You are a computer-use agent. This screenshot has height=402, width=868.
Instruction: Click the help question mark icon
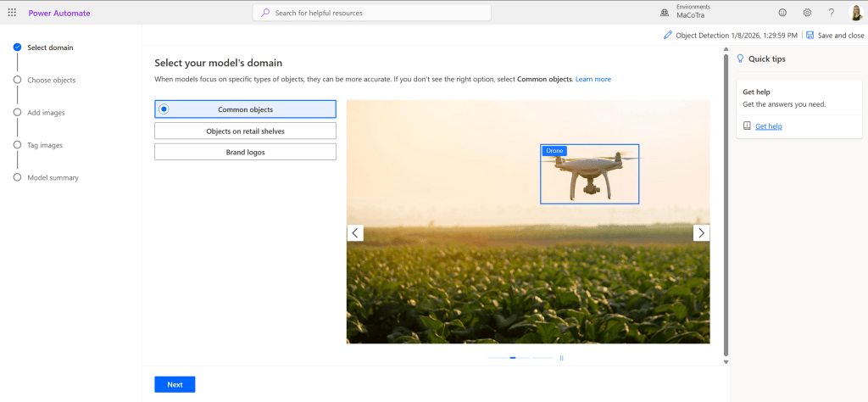[x=832, y=13]
